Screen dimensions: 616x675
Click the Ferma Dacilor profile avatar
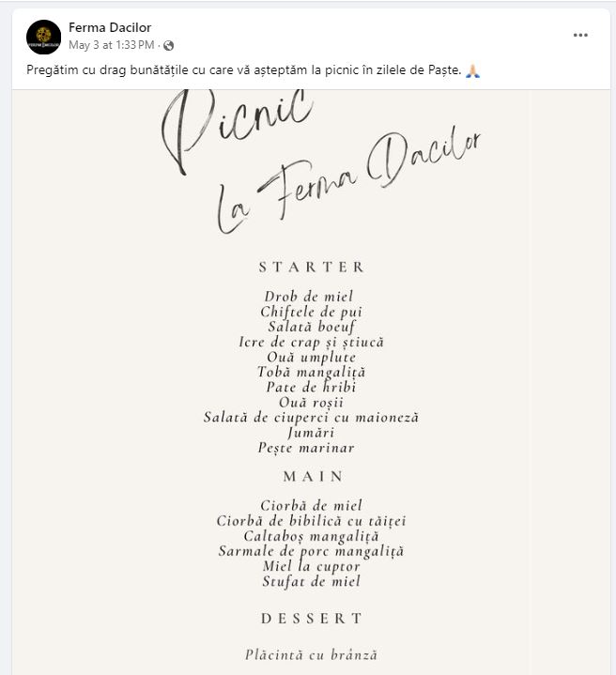tap(43, 37)
